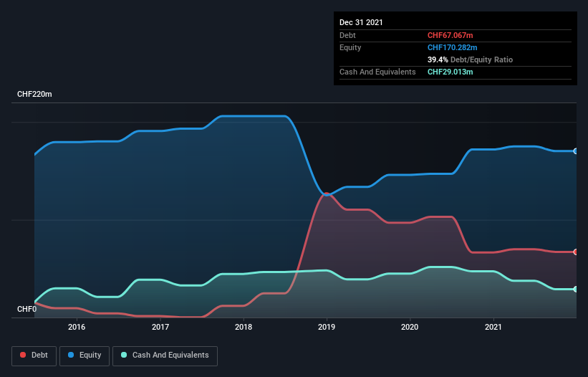Click the red Debt legend dot
This screenshot has height=377, width=588.
point(23,355)
